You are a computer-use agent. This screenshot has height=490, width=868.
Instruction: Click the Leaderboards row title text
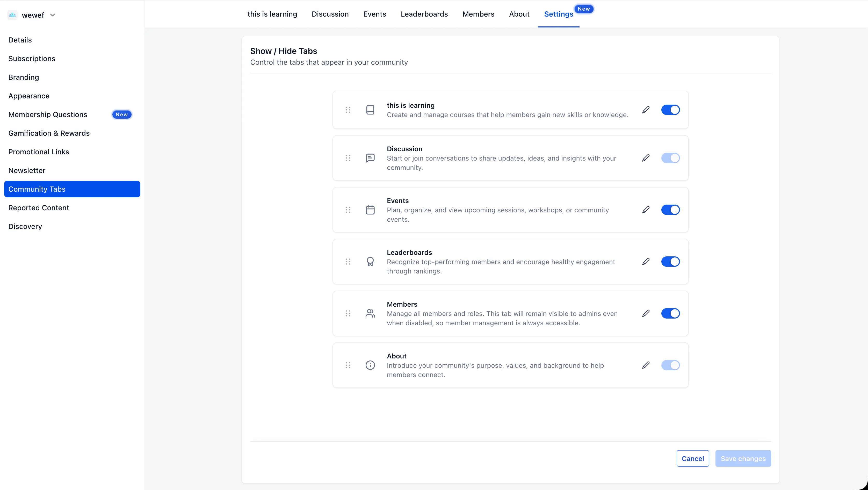click(409, 253)
